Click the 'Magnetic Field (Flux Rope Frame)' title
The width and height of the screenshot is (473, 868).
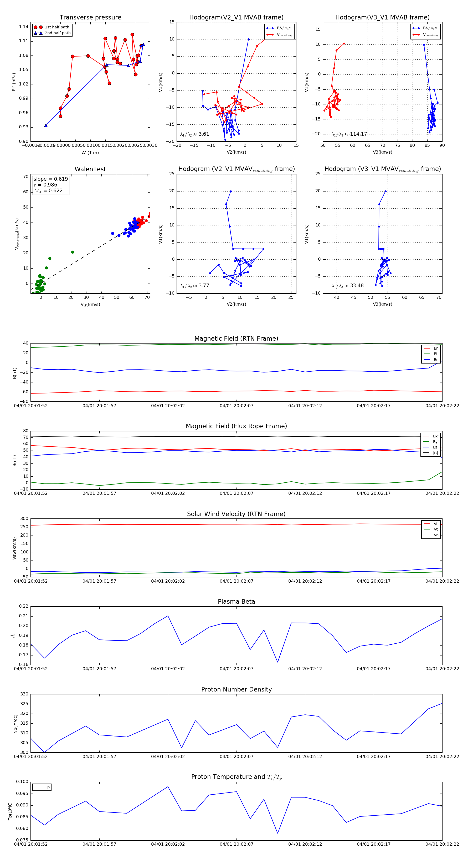236,426
